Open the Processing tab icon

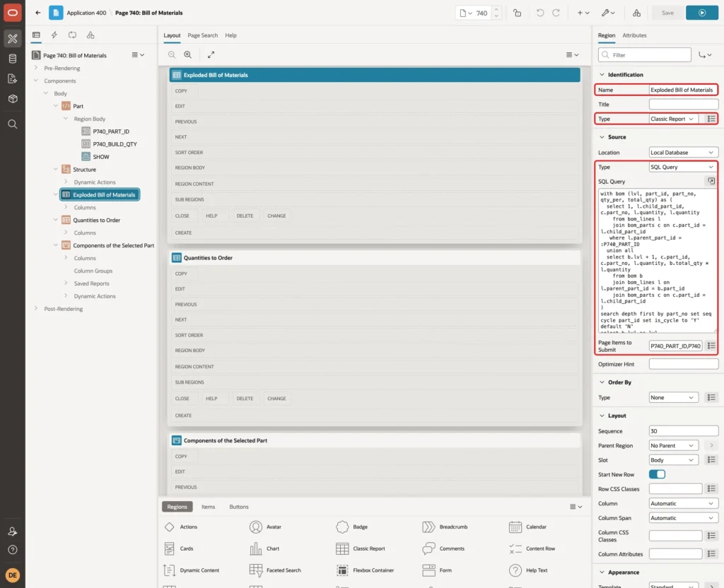(72, 35)
